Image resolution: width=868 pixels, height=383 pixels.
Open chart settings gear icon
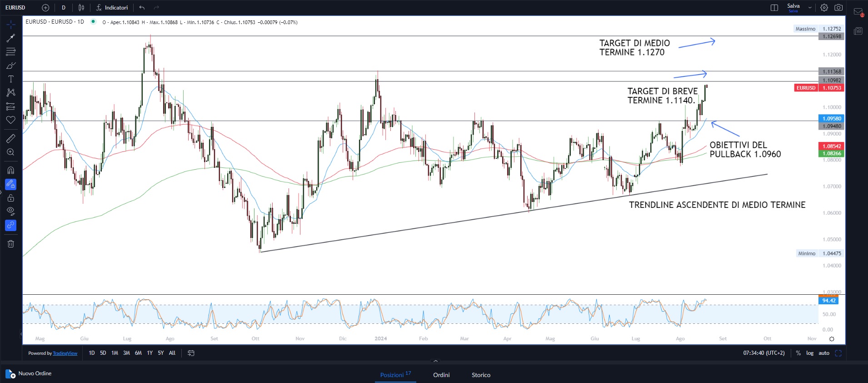point(824,8)
